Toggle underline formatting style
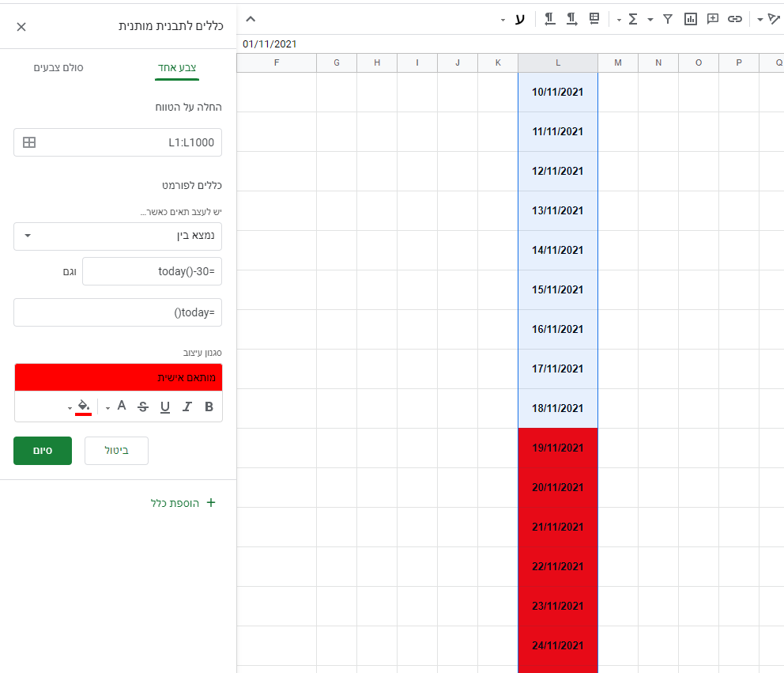Viewport: 784px width, 673px height. pos(165,406)
